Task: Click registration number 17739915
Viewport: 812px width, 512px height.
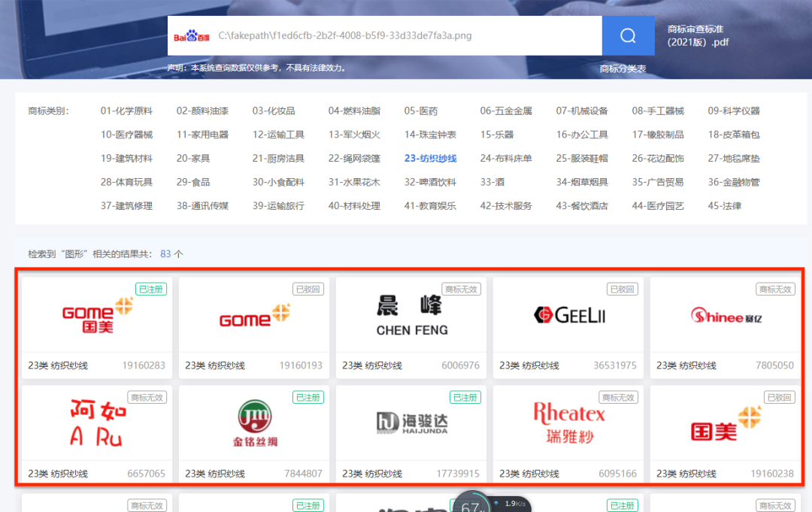Action: point(458,474)
